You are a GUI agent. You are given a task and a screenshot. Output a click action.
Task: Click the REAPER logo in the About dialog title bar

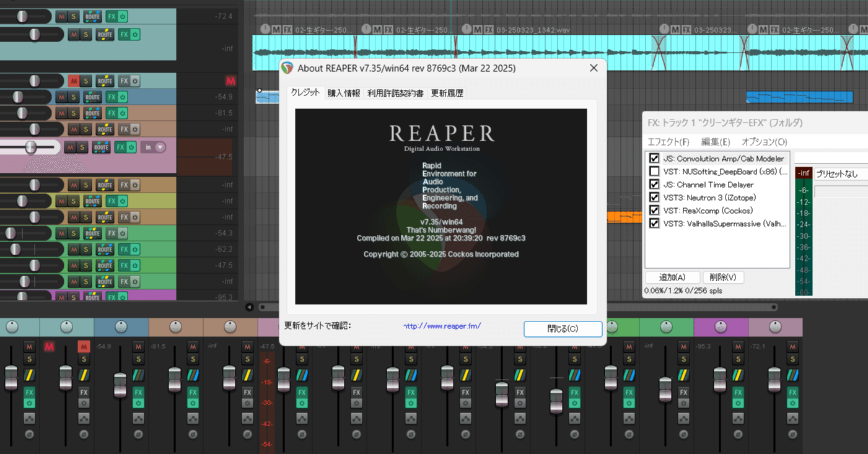coord(287,68)
